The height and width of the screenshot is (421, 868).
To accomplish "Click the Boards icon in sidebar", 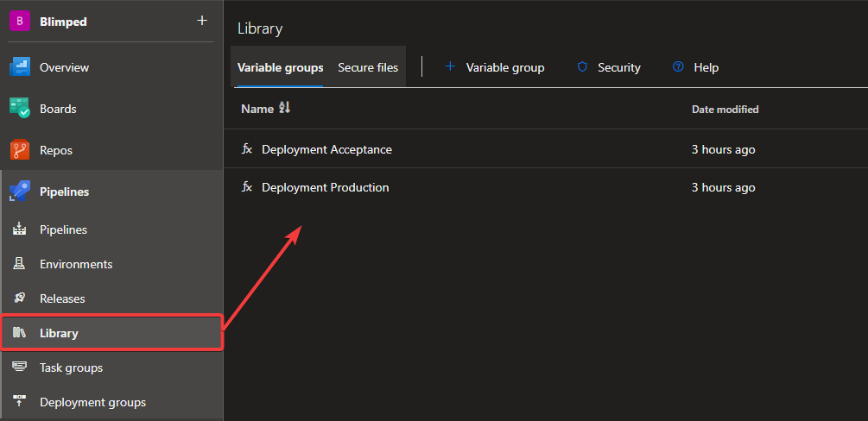I will pos(19,109).
